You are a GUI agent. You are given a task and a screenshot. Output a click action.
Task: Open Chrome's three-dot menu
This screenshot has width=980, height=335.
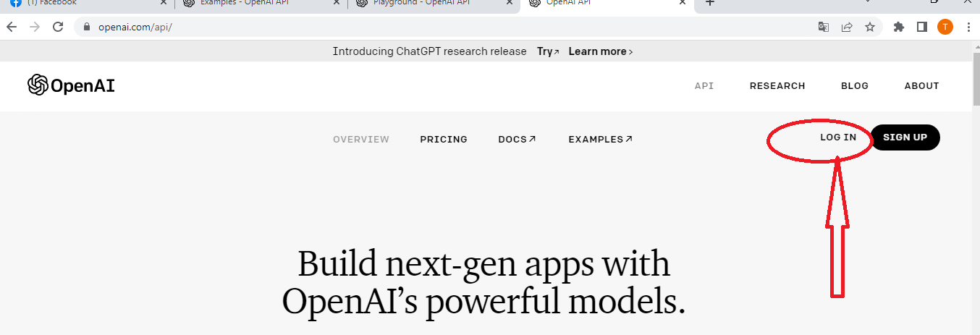(968, 27)
